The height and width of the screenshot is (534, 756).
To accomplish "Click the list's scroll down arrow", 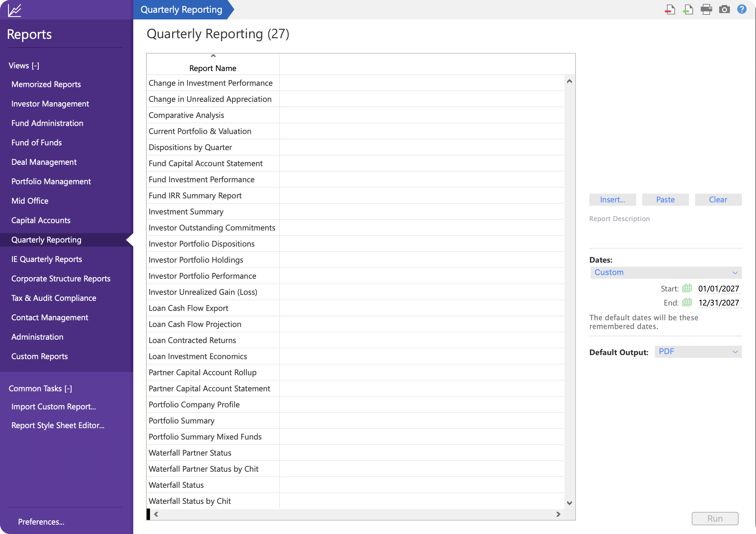I will pos(570,503).
